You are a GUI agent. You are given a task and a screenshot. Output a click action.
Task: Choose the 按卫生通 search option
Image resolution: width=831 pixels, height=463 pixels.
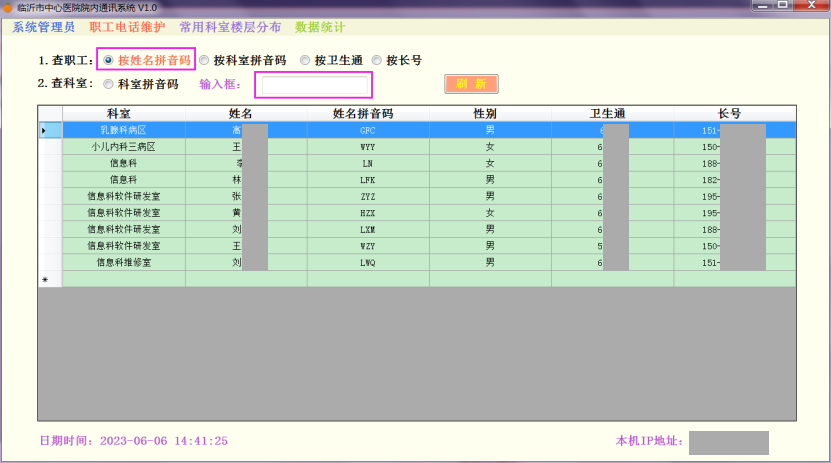[305, 60]
